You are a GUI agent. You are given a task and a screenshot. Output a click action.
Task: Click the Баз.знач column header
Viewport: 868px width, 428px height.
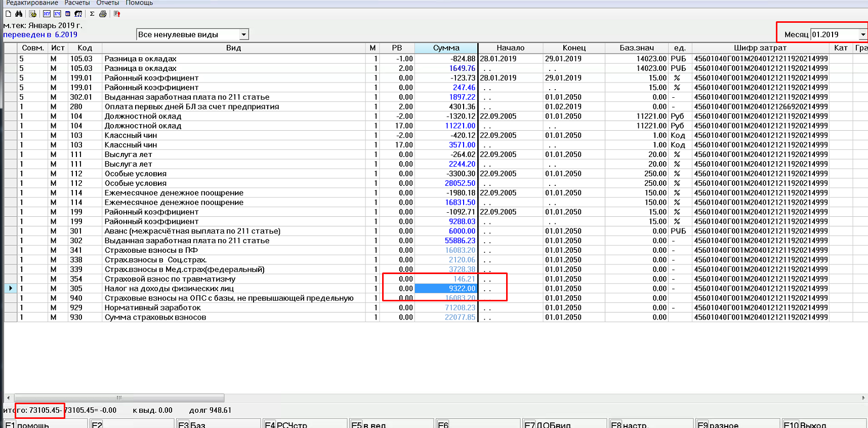637,48
